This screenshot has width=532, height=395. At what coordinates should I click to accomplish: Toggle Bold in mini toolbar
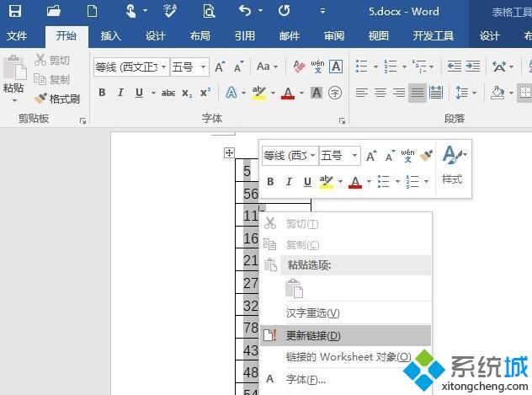pyautogui.click(x=270, y=182)
